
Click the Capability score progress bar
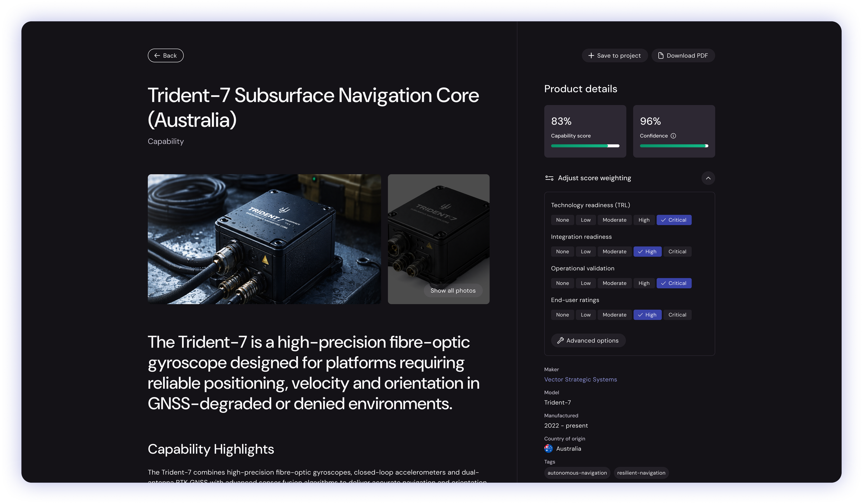(x=585, y=146)
